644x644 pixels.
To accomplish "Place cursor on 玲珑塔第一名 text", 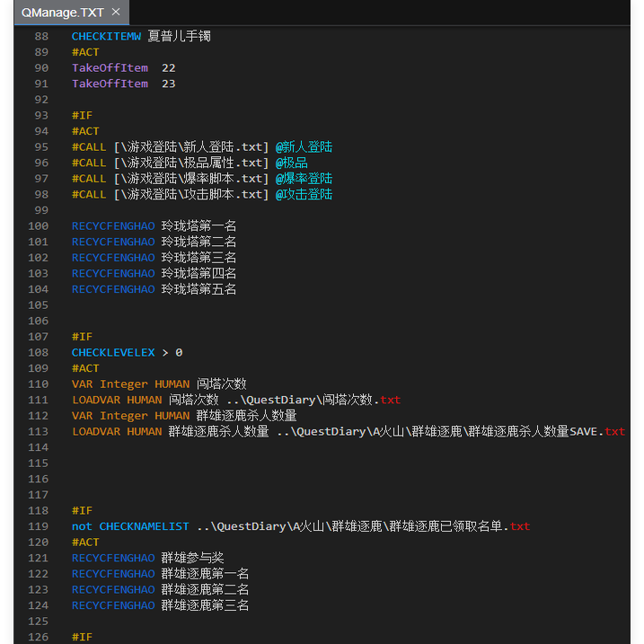I will coord(198,226).
